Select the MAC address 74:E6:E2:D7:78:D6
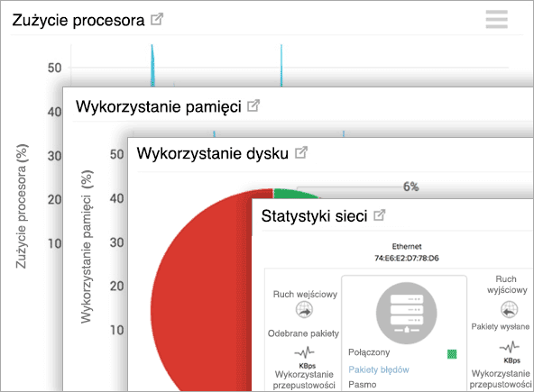 (x=406, y=258)
